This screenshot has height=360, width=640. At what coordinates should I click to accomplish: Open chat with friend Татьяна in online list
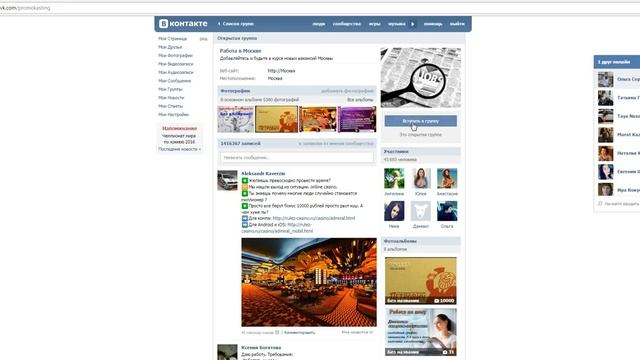click(x=619, y=98)
